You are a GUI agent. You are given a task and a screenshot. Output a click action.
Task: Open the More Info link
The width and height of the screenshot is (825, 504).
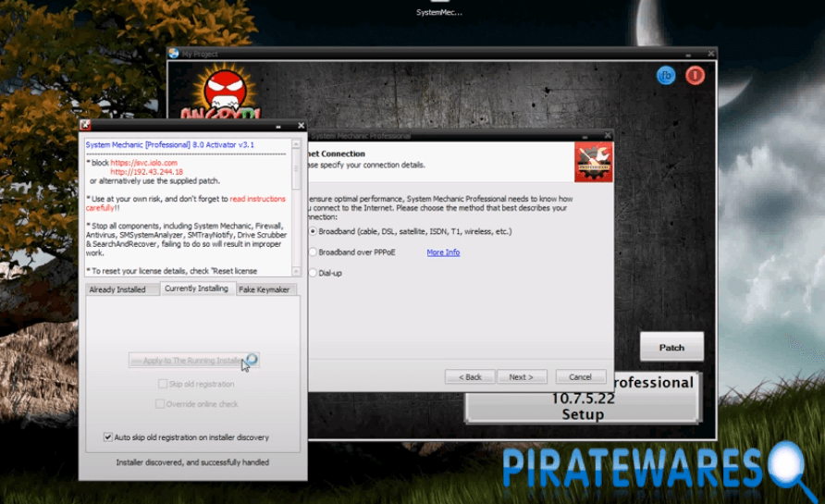[443, 252]
